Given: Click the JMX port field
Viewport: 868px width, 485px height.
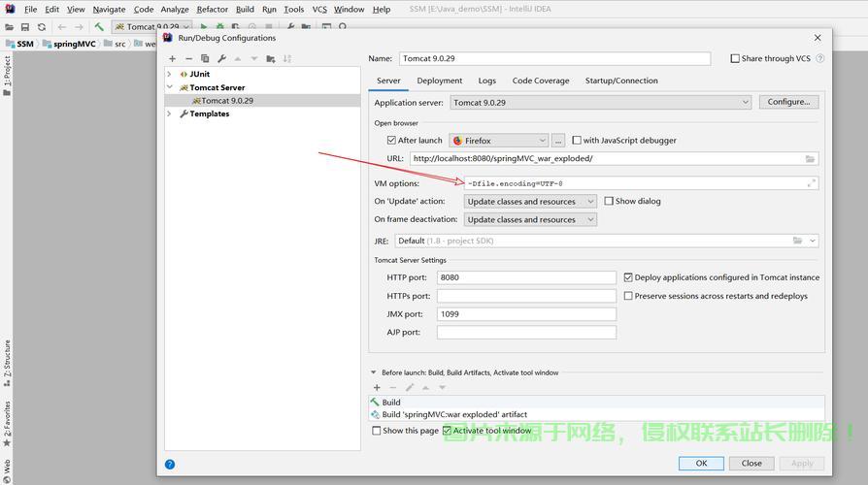Looking at the screenshot, I should [x=526, y=314].
